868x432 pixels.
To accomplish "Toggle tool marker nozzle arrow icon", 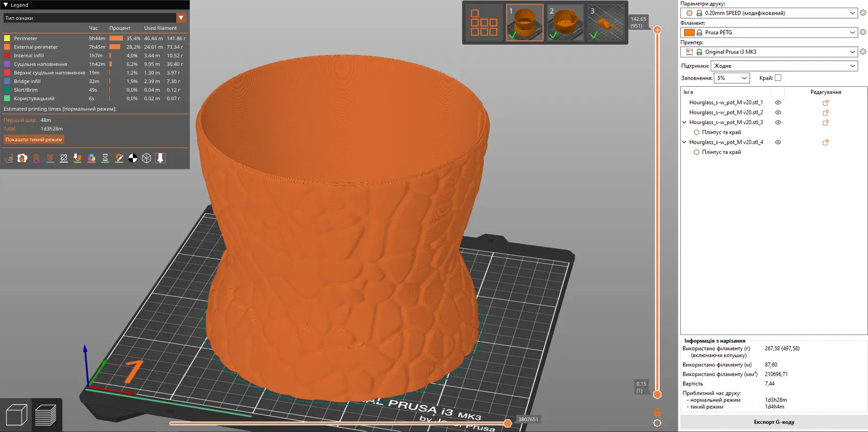I will pyautogui.click(x=161, y=158).
